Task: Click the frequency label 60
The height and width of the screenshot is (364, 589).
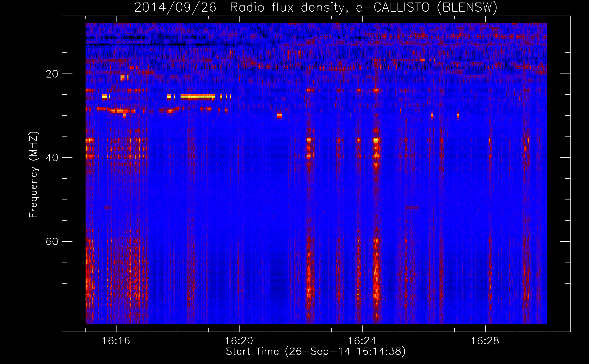Action: pos(52,242)
